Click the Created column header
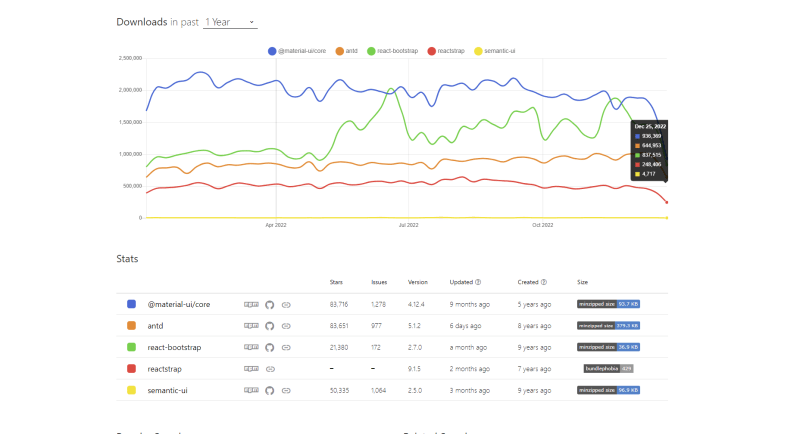 (528, 282)
